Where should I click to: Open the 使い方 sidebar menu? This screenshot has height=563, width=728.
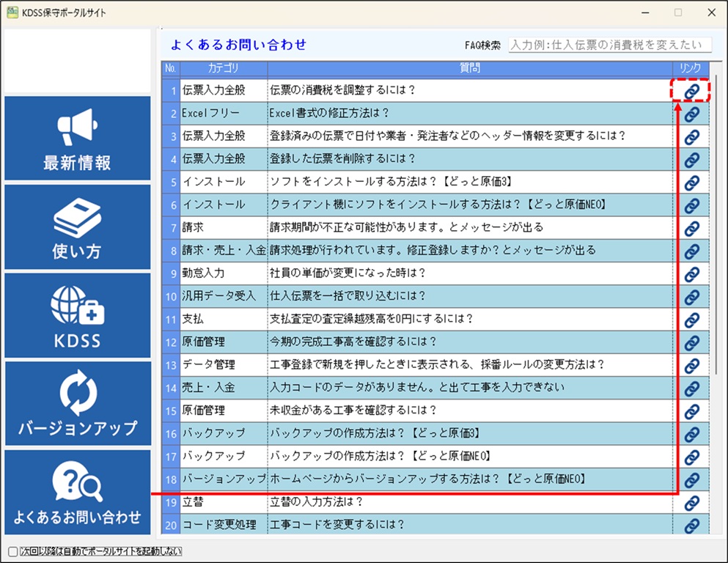(x=77, y=227)
